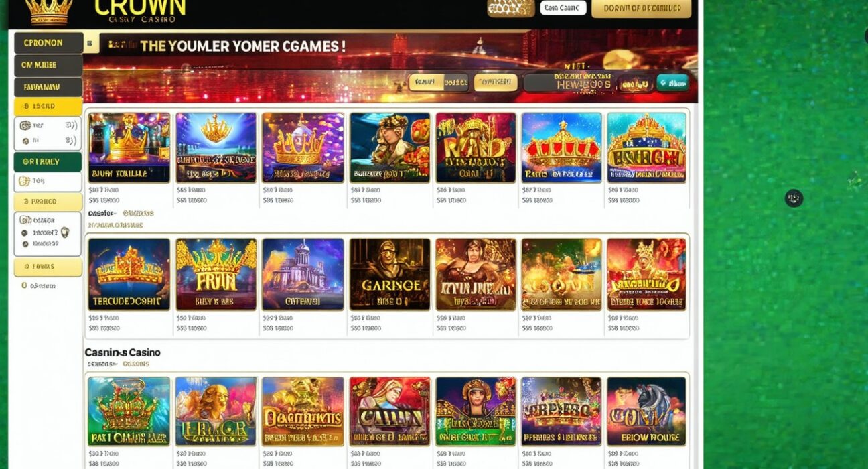Screen dimensions: 868x469
Task: Expand the yellow '3 PRANCD' sidebar section
Action: point(48,202)
